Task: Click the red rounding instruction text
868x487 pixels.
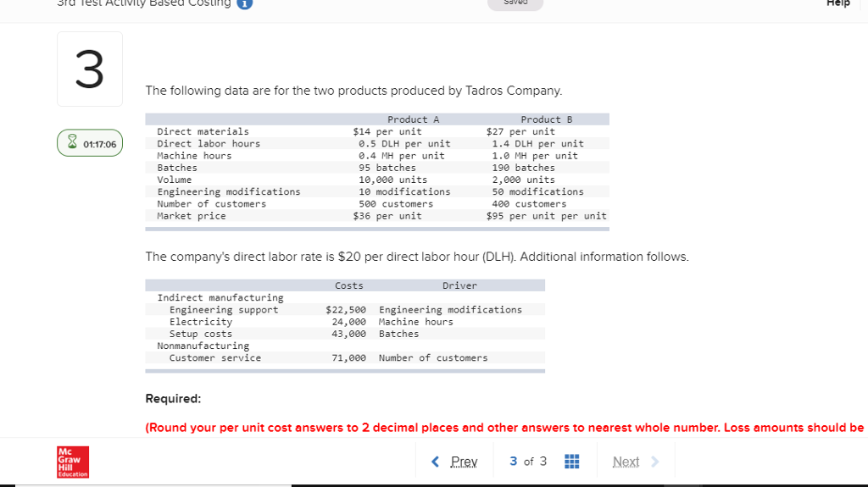Action: (x=505, y=428)
